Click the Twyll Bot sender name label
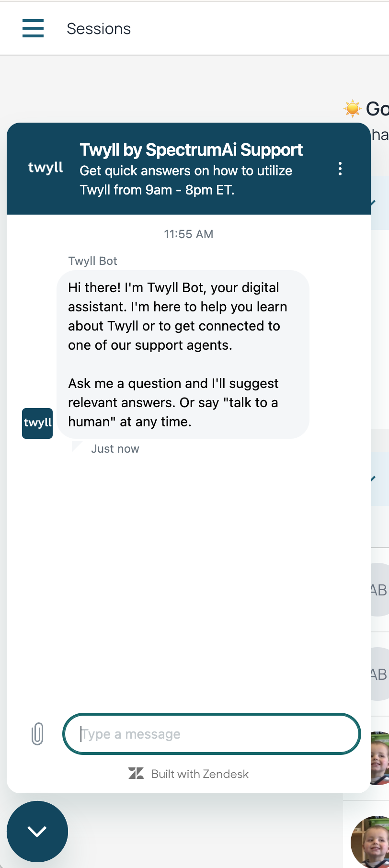This screenshot has width=389, height=868. point(92,261)
